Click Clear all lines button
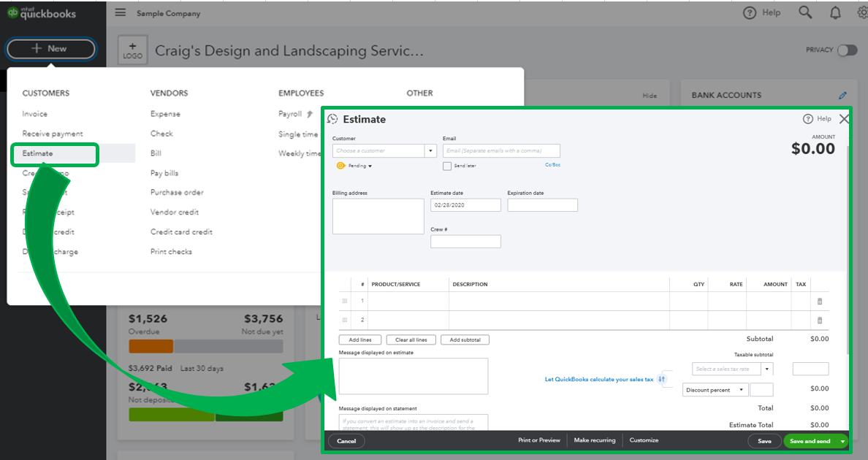 (x=411, y=340)
